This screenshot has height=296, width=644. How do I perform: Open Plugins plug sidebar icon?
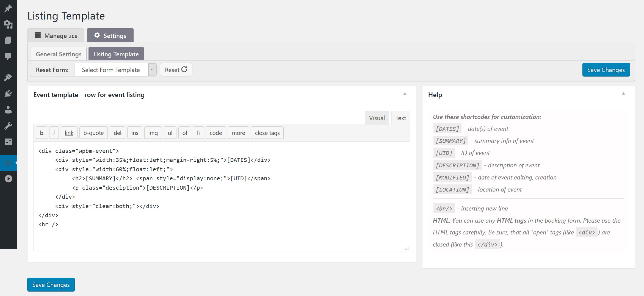(8, 94)
